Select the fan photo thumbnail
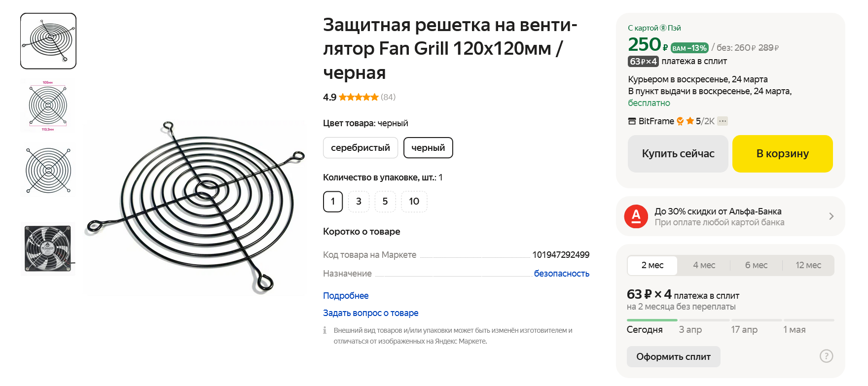 pos(48,248)
